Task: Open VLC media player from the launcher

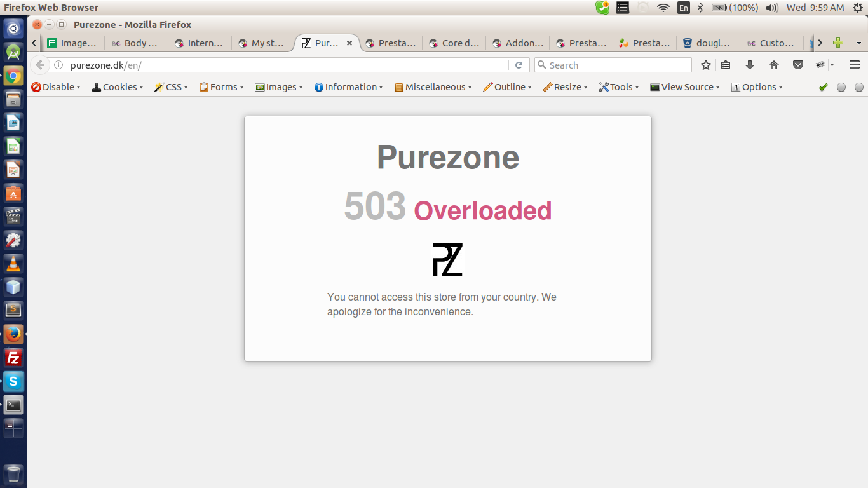Action: [x=13, y=264]
